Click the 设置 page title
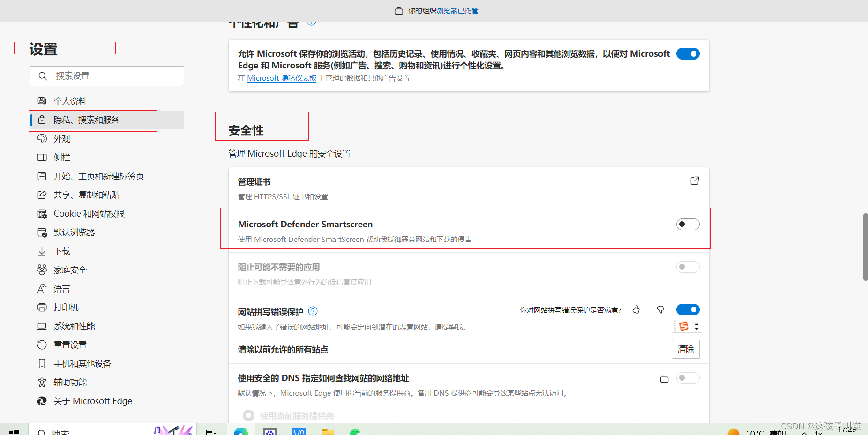This screenshot has height=435, width=868. [x=43, y=49]
